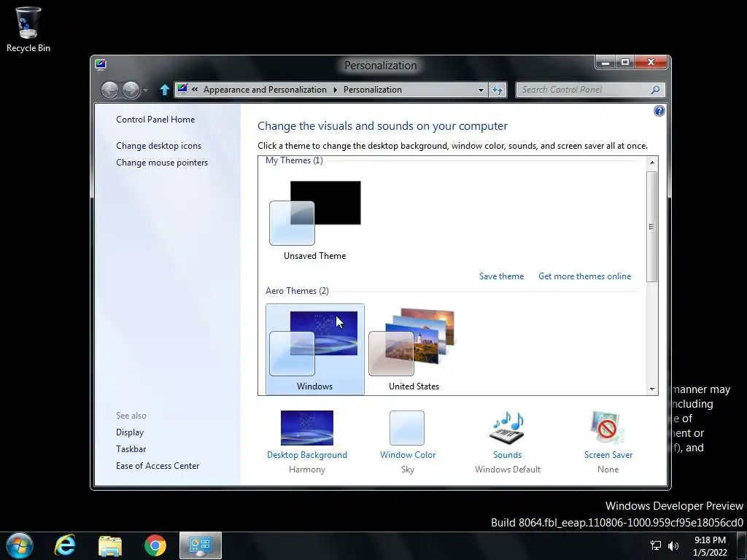The height and width of the screenshot is (560, 747).
Task: Minimize the Personalization window
Action: 605,63
